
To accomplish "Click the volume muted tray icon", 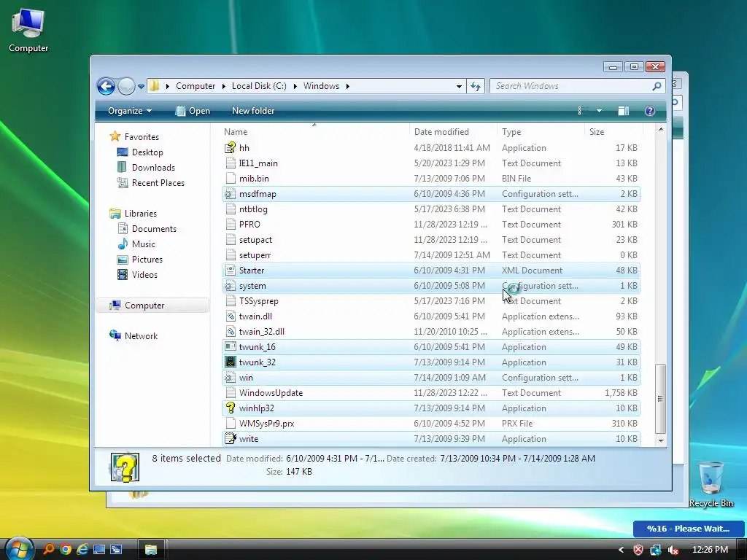I will [673, 550].
